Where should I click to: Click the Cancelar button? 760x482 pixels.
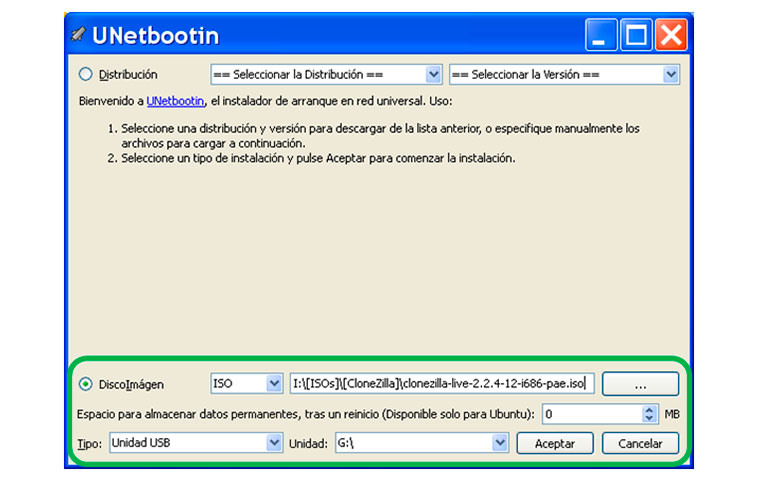(640, 443)
